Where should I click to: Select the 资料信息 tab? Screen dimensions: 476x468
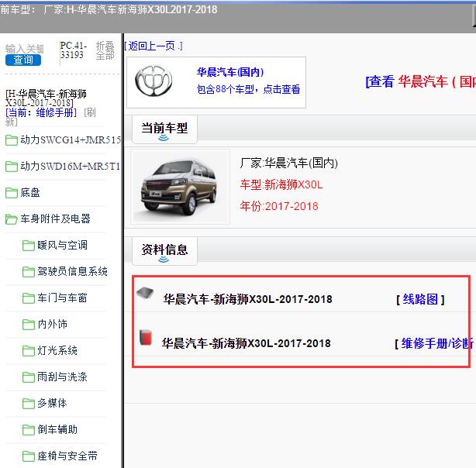tap(164, 250)
